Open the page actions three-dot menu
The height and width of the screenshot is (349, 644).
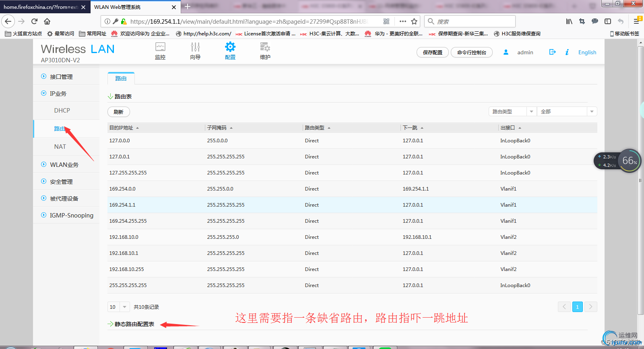pos(403,21)
